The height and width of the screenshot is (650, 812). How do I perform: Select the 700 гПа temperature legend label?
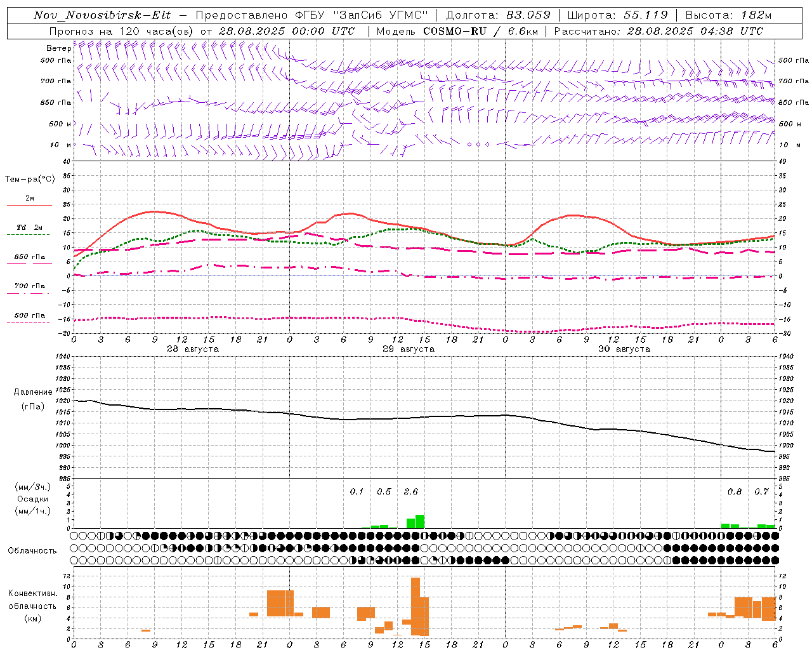click(x=30, y=286)
